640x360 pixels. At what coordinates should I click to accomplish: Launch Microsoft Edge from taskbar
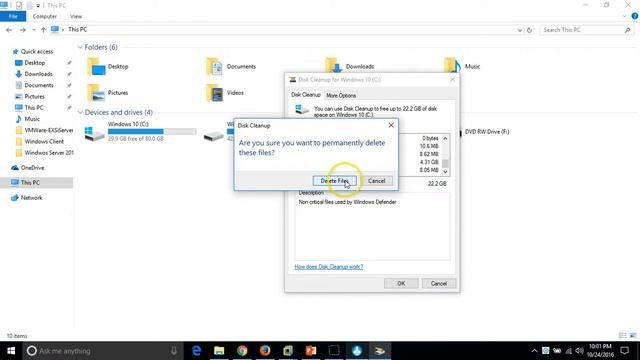coord(196,351)
